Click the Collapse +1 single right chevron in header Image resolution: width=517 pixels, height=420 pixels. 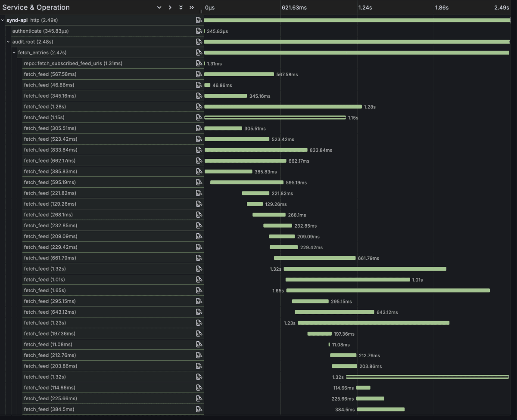[170, 8]
